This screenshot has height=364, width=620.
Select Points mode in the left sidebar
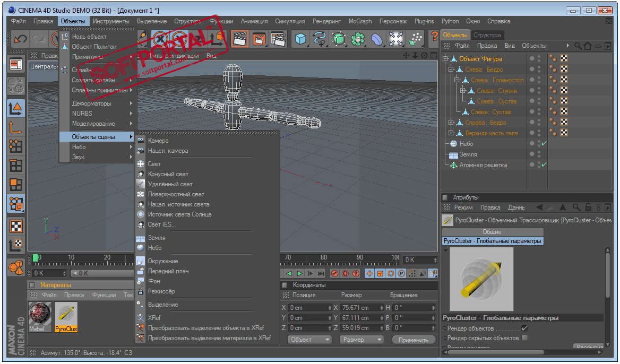click(x=16, y=146)
